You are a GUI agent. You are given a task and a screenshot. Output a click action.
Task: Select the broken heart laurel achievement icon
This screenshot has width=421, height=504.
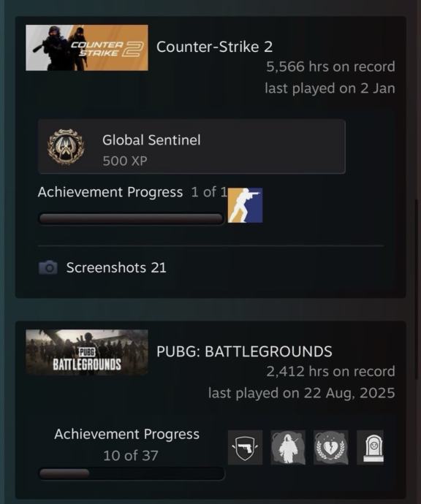330,448
